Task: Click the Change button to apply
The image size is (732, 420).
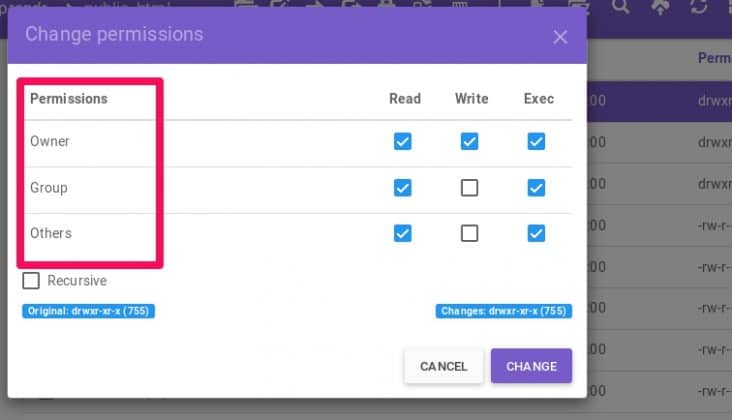Action: click(531, 366)
